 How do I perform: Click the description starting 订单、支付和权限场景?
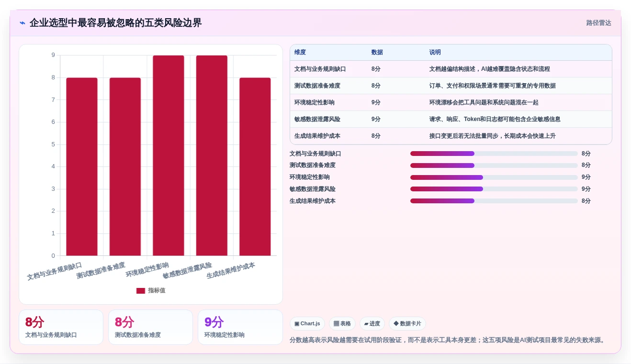point(493,86)
